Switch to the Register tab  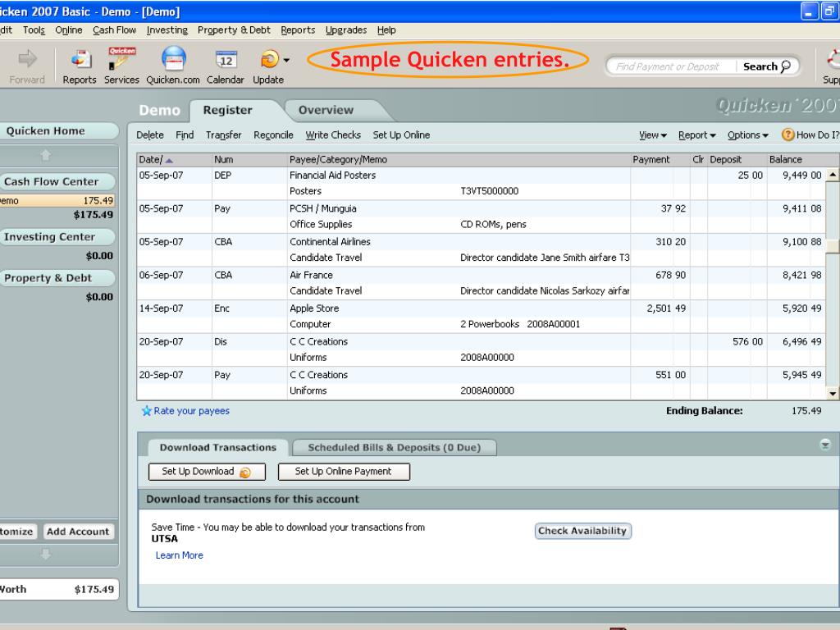tap(228, 111)
